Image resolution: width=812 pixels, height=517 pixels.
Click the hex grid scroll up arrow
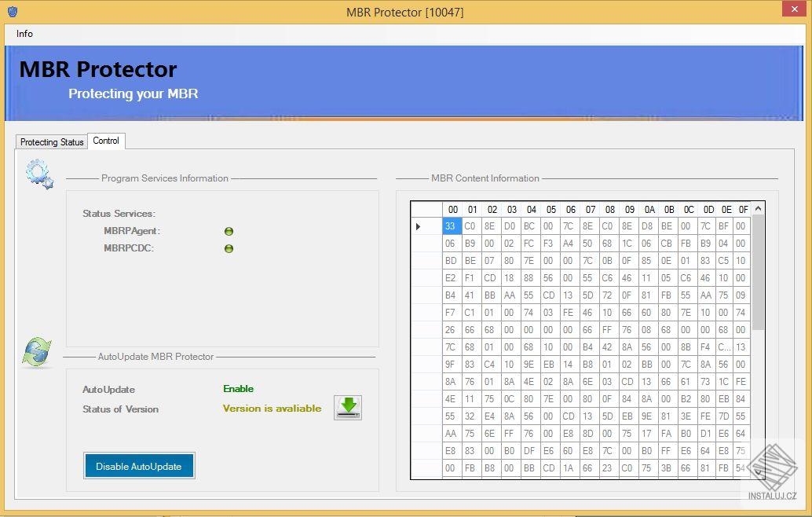click(x=758, y=209)
